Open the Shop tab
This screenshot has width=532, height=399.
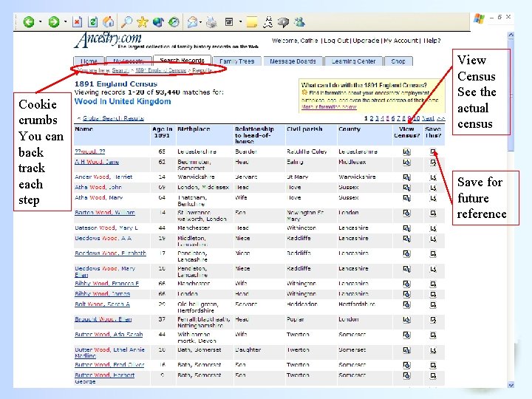[398, 61]
